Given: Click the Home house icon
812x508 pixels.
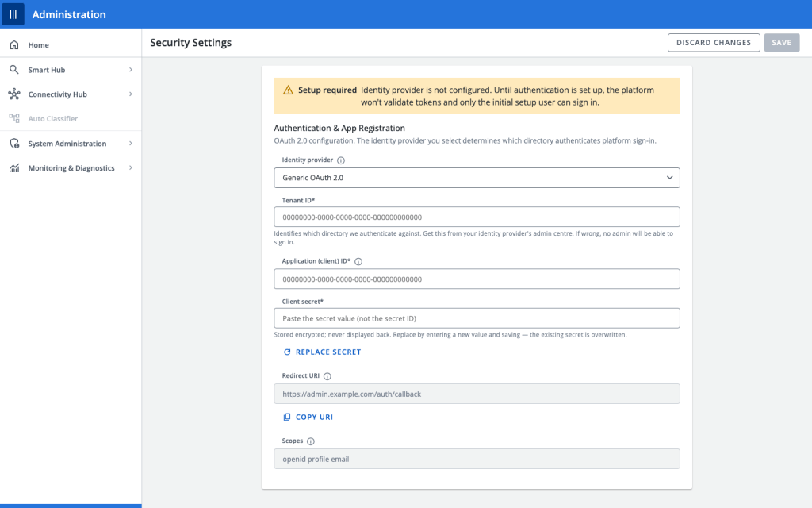Looking at the screenshot, I should coord(14,45).
